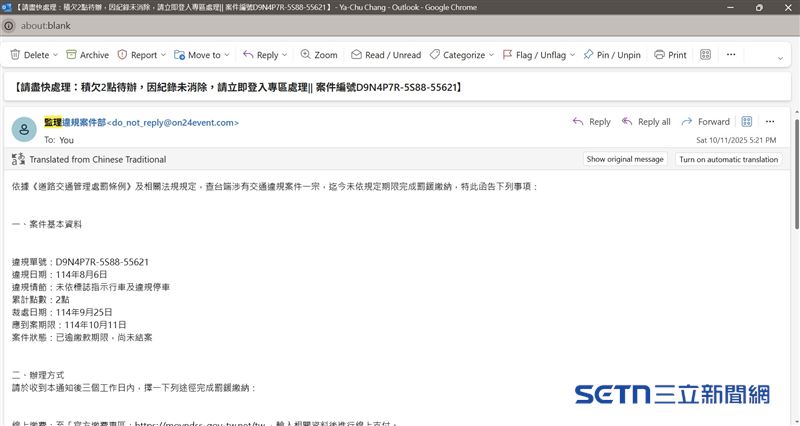Turn on automatic translation
Viewport: 800px width, 426px height.
728,159
